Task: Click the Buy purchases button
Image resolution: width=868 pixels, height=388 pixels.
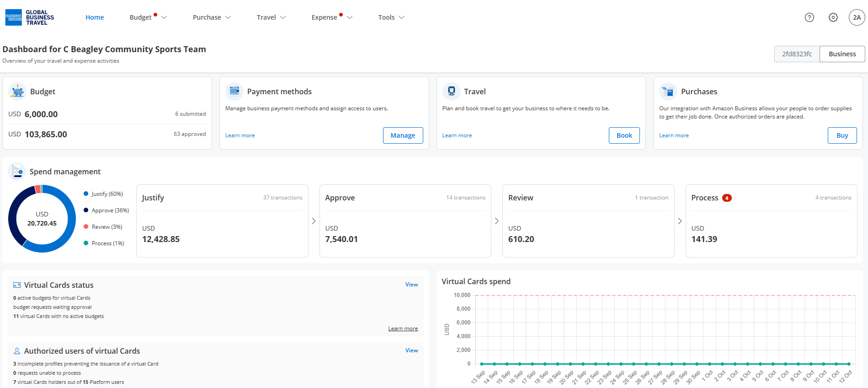Action: tap(842, 135)
